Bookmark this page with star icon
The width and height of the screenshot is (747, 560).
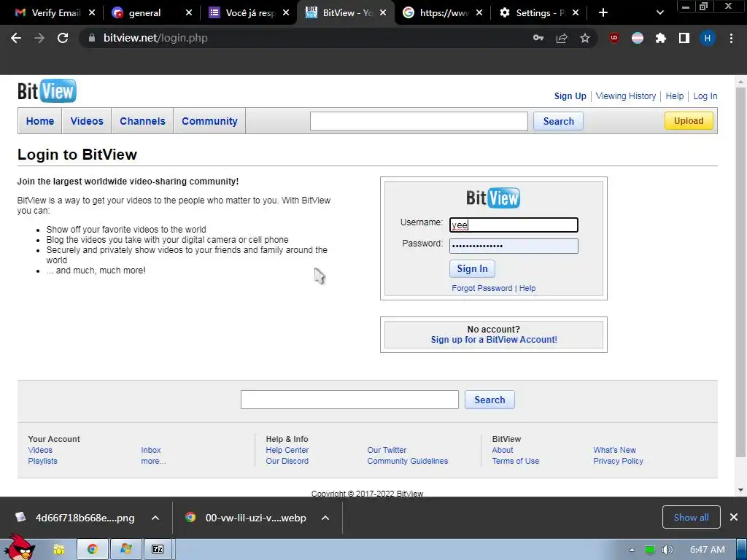585,38
